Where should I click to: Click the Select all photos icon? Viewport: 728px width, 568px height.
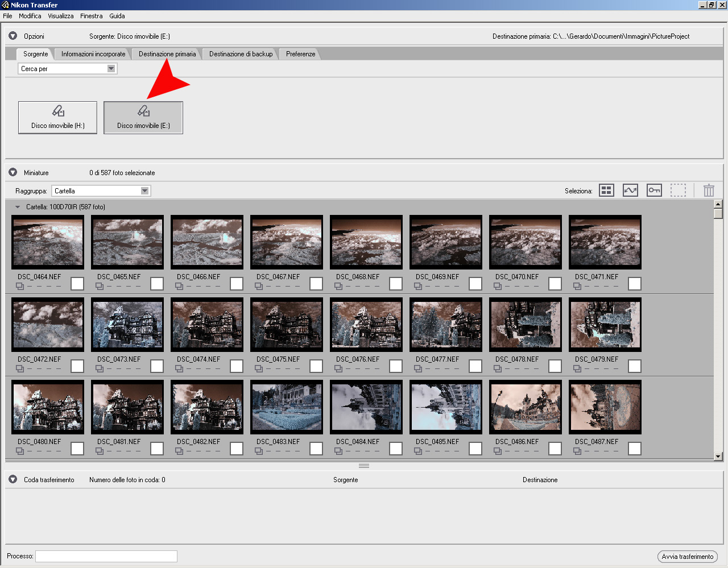click(x=607, y=190)
